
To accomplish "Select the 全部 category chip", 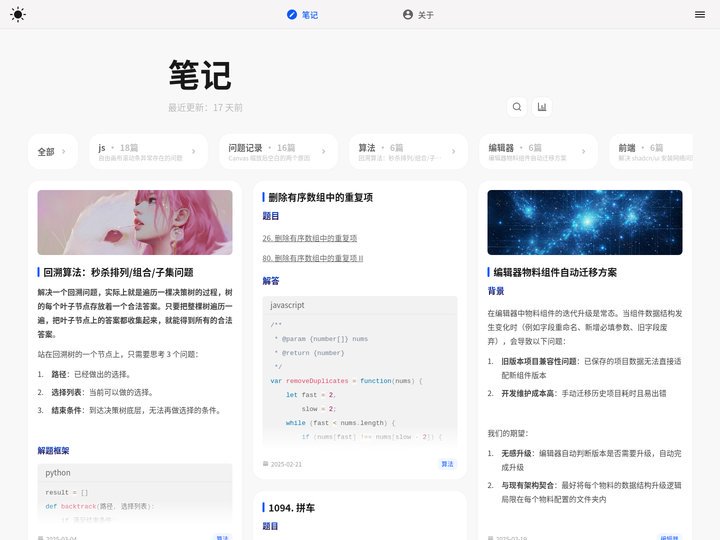I will pyautogui.click(x=52, y=152).
